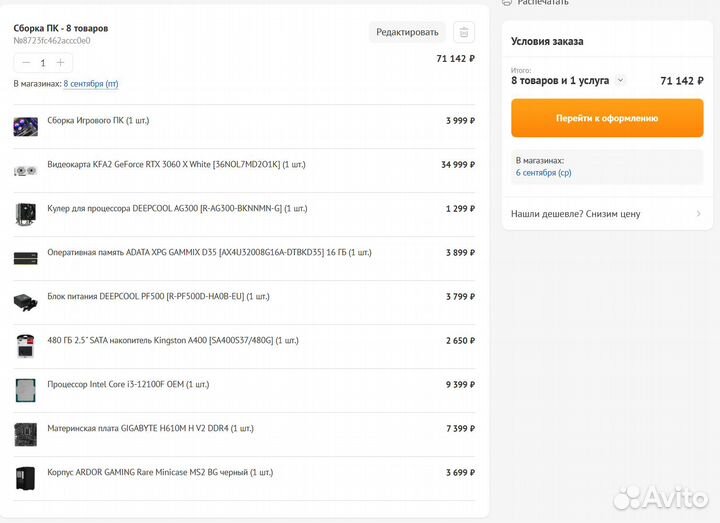This screenshot has height=523, width=720.
Task: Click the trash delete icon
Action: (464, 32)
